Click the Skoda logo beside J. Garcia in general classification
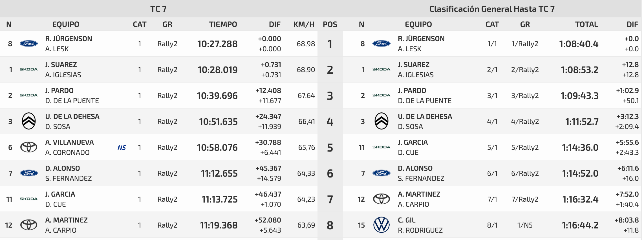Viewport: 644px width, 240px height. pyautogui.click(x=381, y=147)
